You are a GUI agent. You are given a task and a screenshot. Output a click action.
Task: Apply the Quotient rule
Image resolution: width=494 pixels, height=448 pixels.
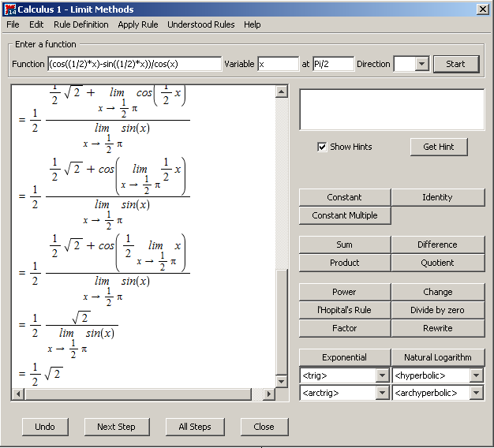pos(438,263)
